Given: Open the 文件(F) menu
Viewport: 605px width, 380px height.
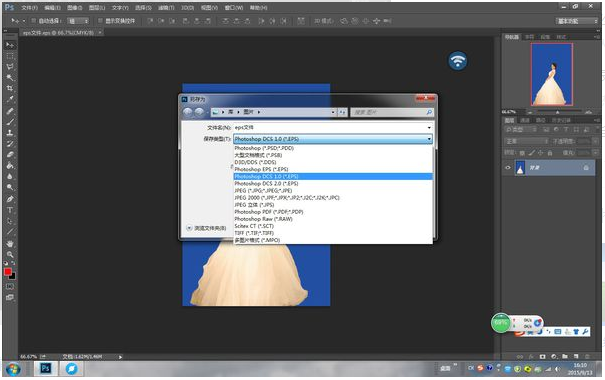Looking at the screenshot, I should point(29,8).
